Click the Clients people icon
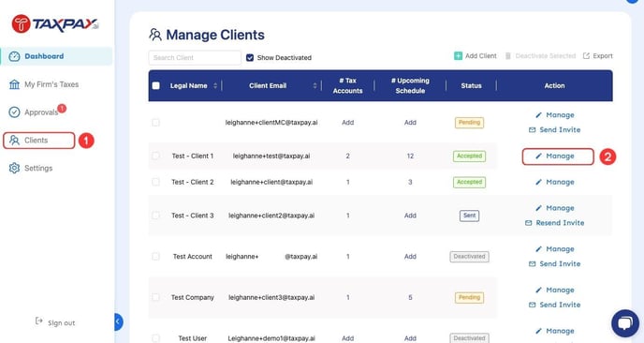This screenshot has height=343, width=644. click(14, 141)
